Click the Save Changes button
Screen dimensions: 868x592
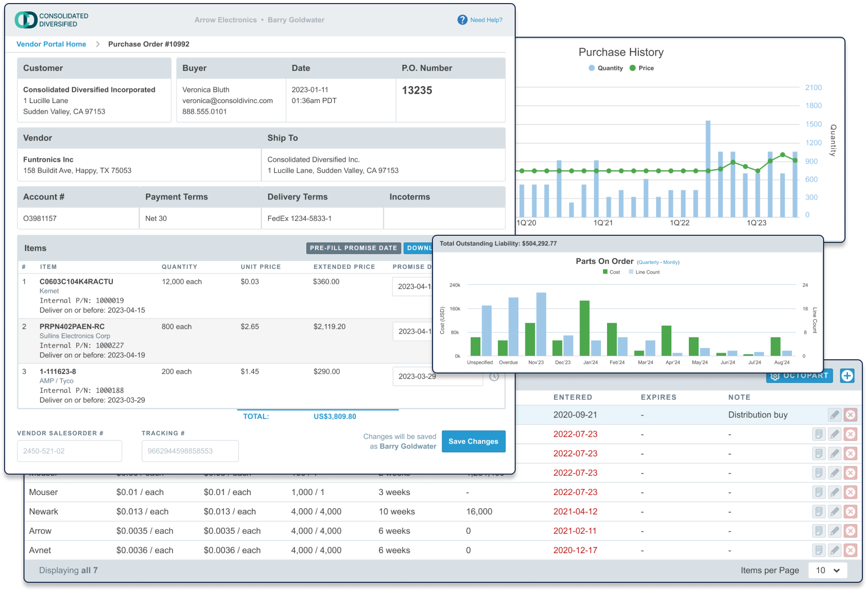click(473, 441)
